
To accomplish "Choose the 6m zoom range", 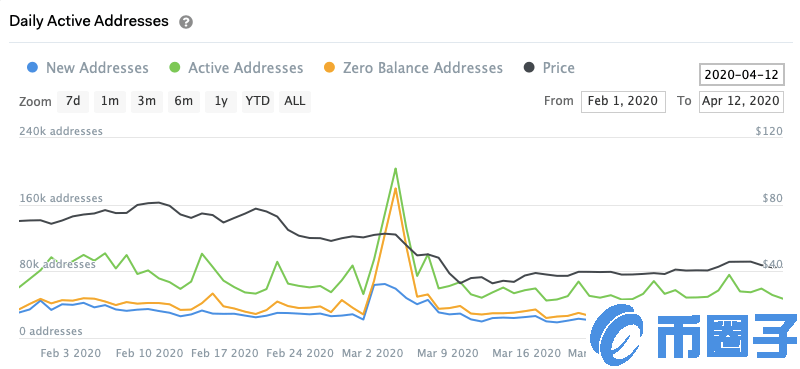I will click(184, 102).
